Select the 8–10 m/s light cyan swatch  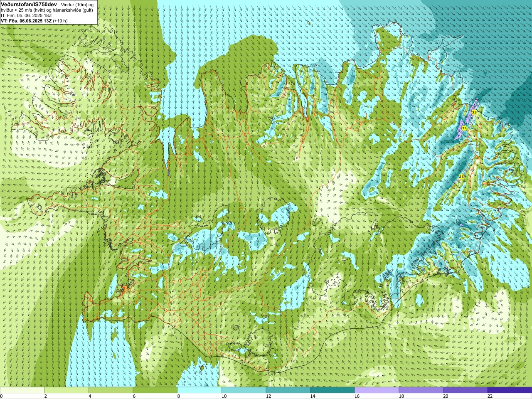(x=199, y=390)
